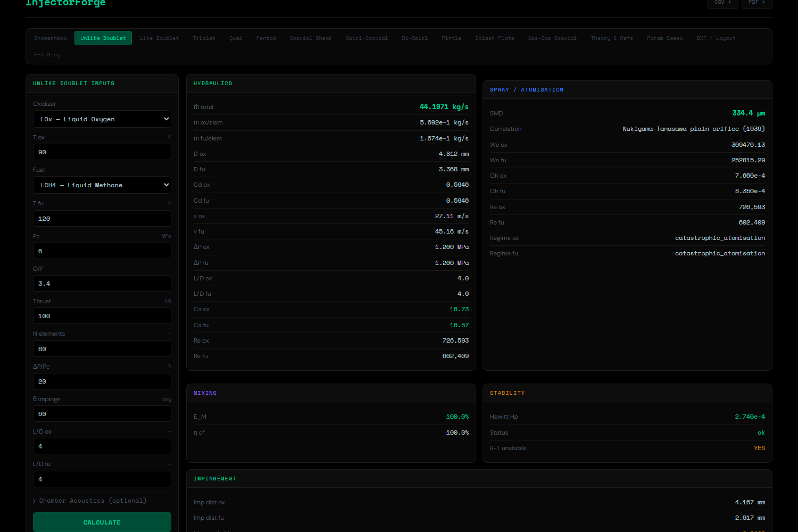
Task: Select the Gas-Gas Coaxial tab
Action: point(552,38)
